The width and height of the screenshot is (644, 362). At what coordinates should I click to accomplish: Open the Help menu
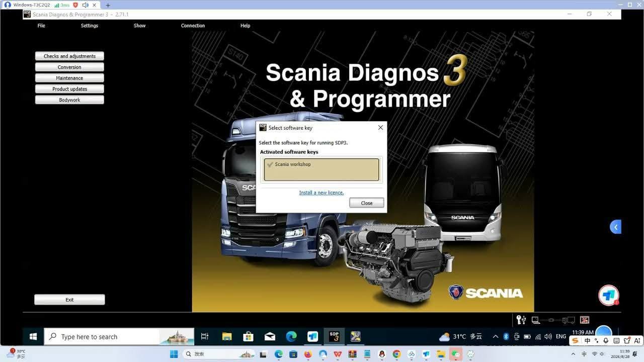pyautogui.click(x=245, y=26)
